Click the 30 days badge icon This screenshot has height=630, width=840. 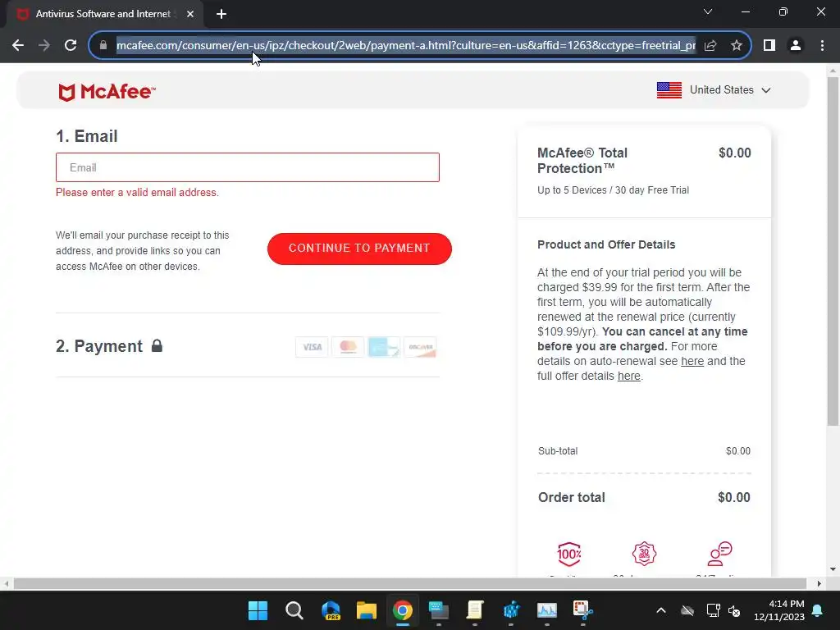pyautogui.click(x=644, y=554)
